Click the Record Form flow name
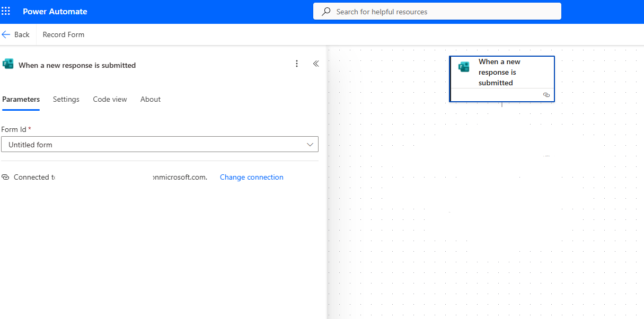The height and width of the screenshot is (319, 644). tap(64, 34)
